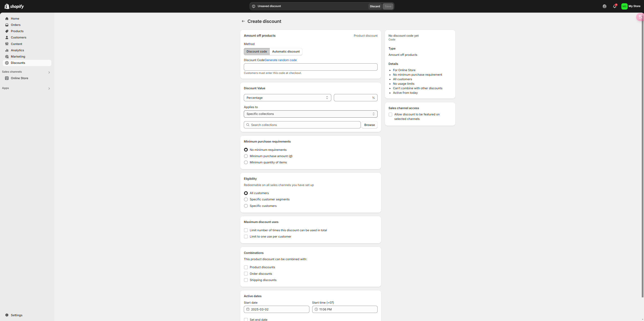644x321 pixels.
Task: Check Product discounts combination
Action: click(x=246, y=267)
